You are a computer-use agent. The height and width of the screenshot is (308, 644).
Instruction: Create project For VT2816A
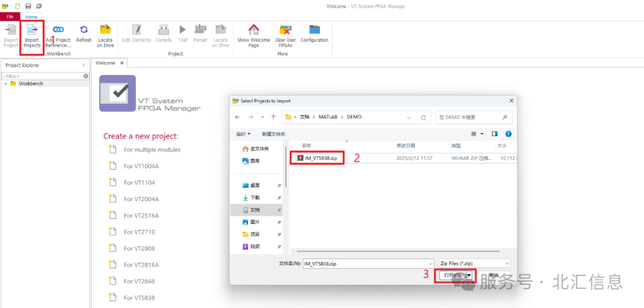click(x=141, y=265)
